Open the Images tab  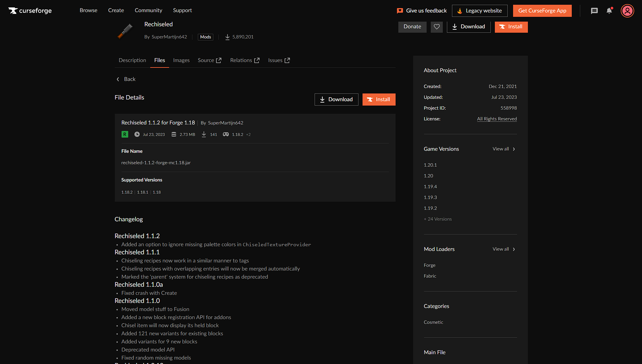tap(181, 60)
